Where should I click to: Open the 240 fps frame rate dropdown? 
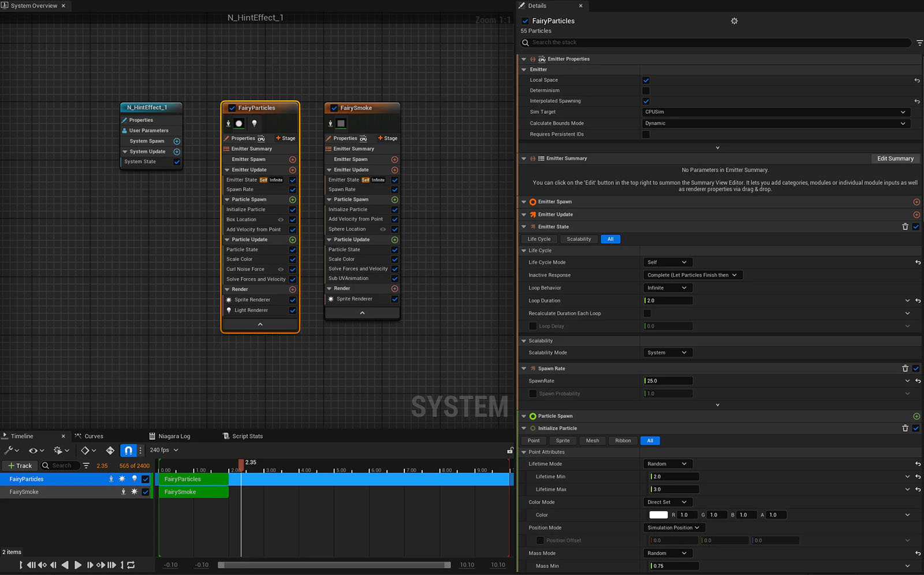coord(164,450)
